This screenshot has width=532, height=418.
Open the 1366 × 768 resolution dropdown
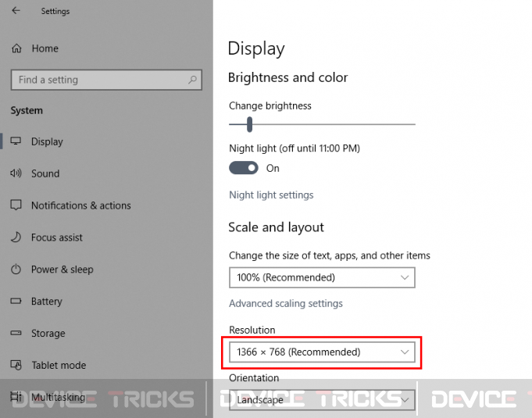[x=322, y=352]
